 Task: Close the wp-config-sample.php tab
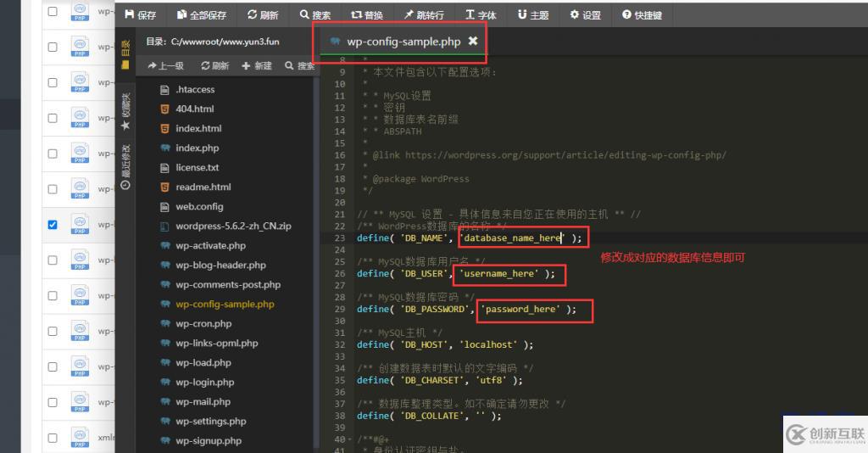(473, 41)
